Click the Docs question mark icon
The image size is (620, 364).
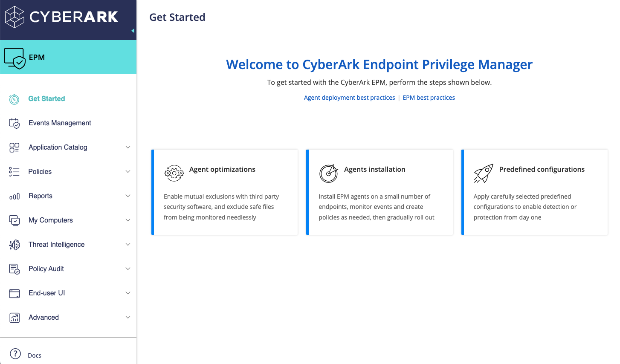[15, 354]
